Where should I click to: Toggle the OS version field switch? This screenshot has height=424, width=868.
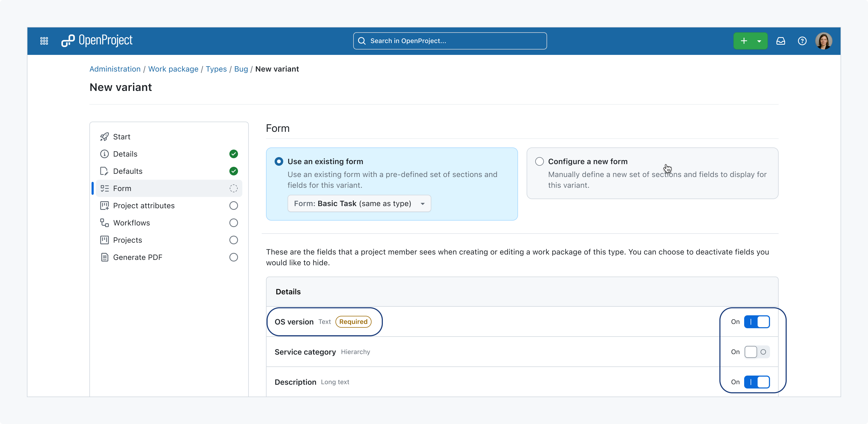click(x=757, y=321)
